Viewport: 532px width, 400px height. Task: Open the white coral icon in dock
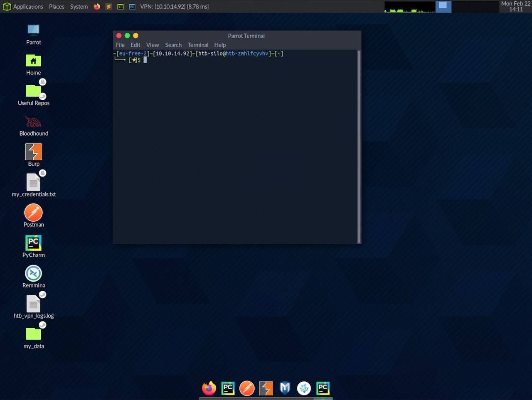click(304, 388)
